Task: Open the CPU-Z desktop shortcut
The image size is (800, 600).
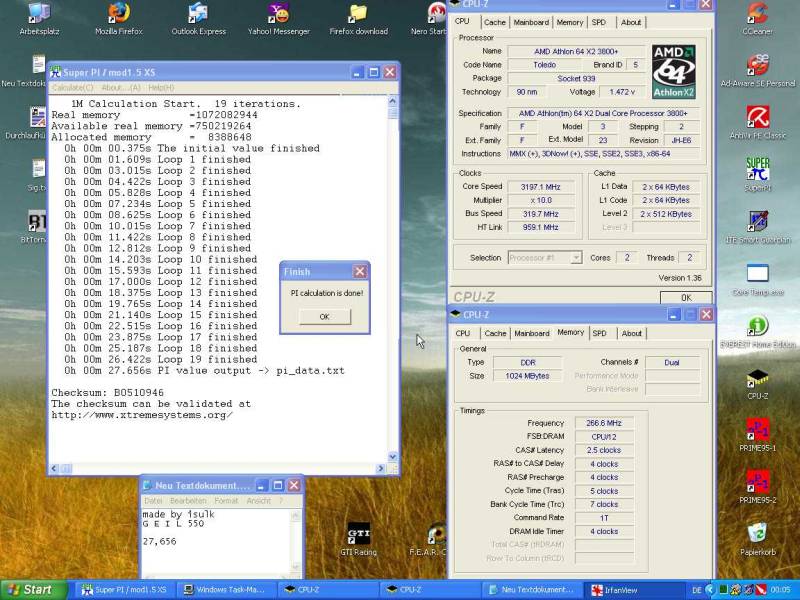Action: (758, 384)
